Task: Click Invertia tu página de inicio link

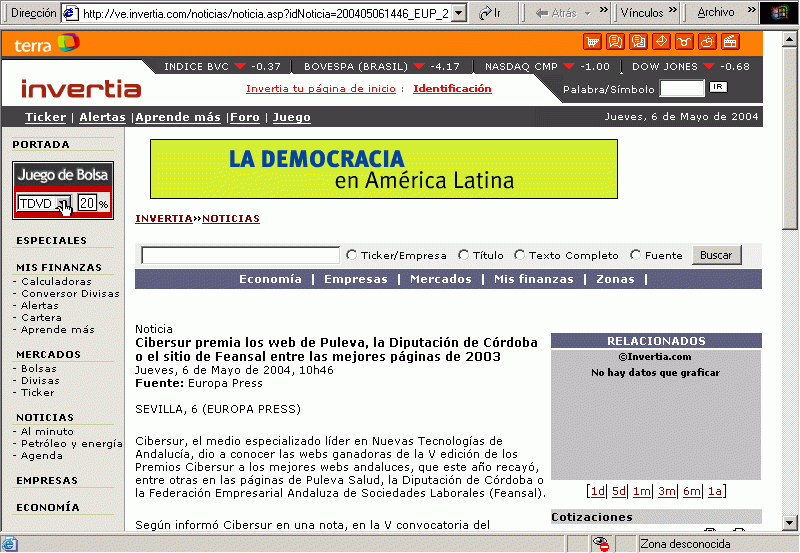Action: coord(321,89)
